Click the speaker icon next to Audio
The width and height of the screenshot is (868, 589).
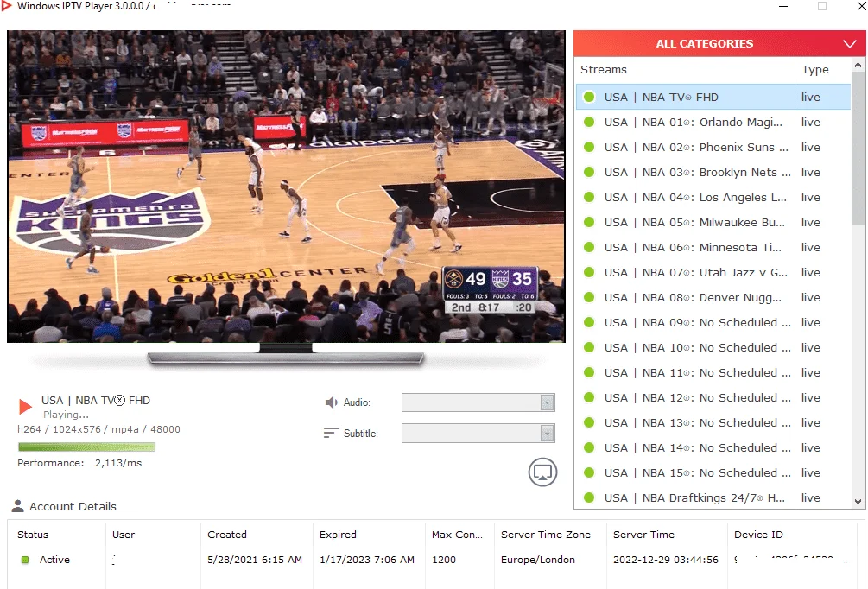[x=331, y=402]
